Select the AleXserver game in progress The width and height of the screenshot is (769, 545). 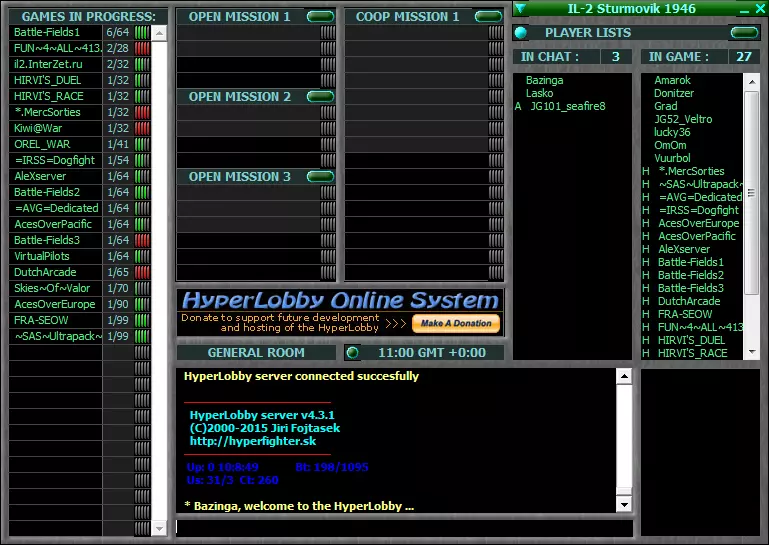pyautogui.click(x=79, y=176)
